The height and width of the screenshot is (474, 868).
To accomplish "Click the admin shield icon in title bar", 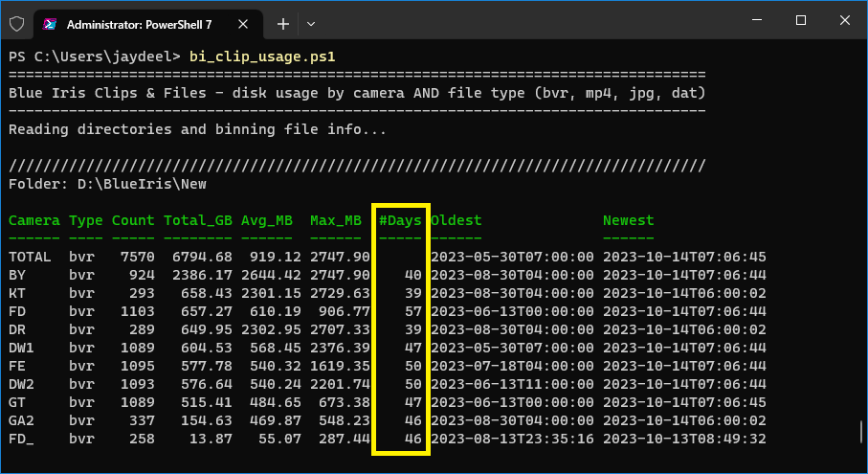I will [x=16, y=24].
